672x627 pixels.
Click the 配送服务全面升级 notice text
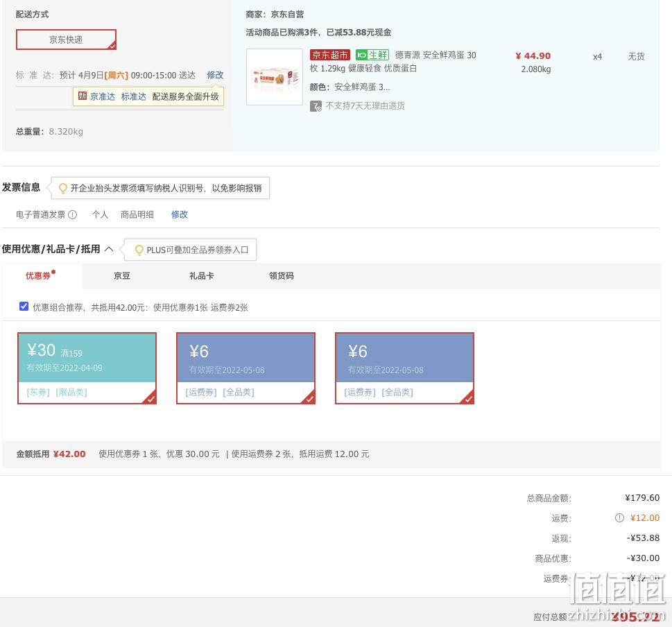tap(185, 96)
